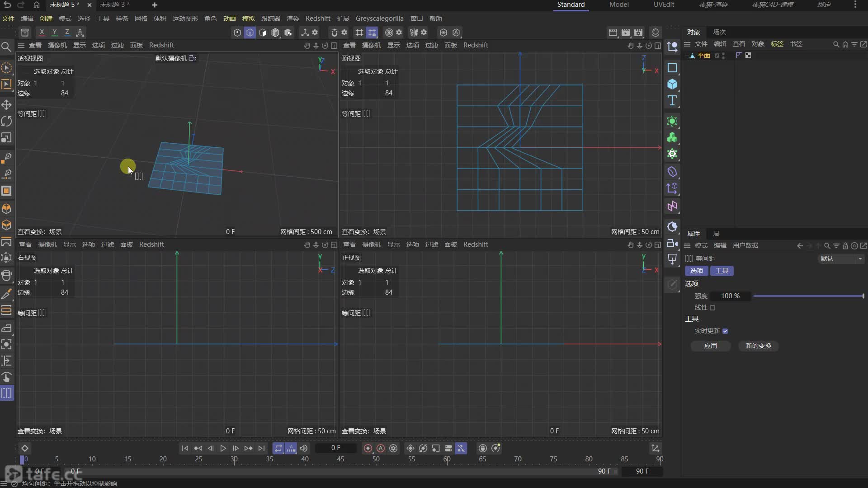The width and height of the screenshot is (868, 488).
Task: Open the 运动图形 menu
Action: pos(185,19)
